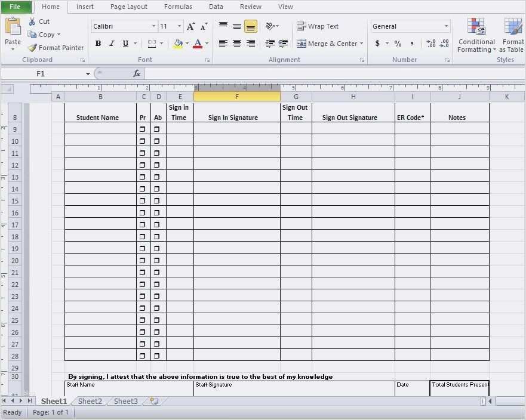Click the Format as Table icon

click(512, 35)
